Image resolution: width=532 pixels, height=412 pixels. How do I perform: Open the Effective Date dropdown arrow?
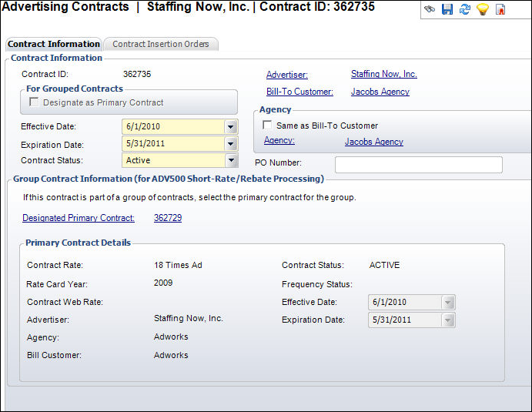tap(231, 126)
